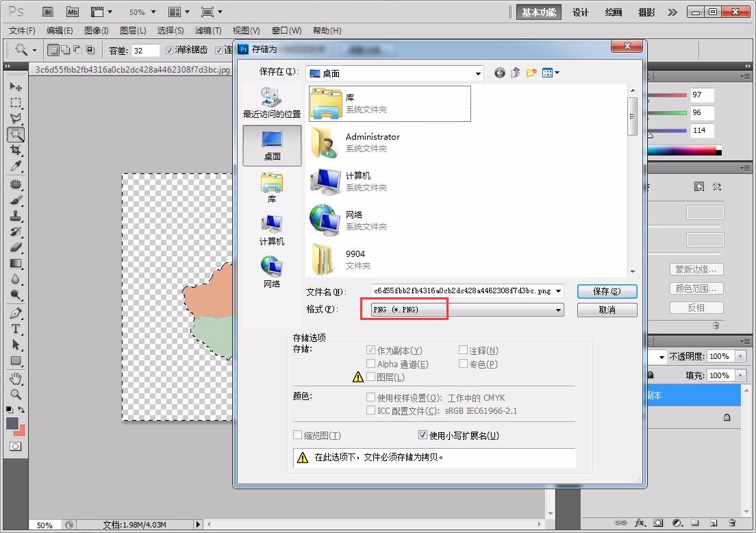
Task: Click the 保存 button
Action: pos(606,291)
